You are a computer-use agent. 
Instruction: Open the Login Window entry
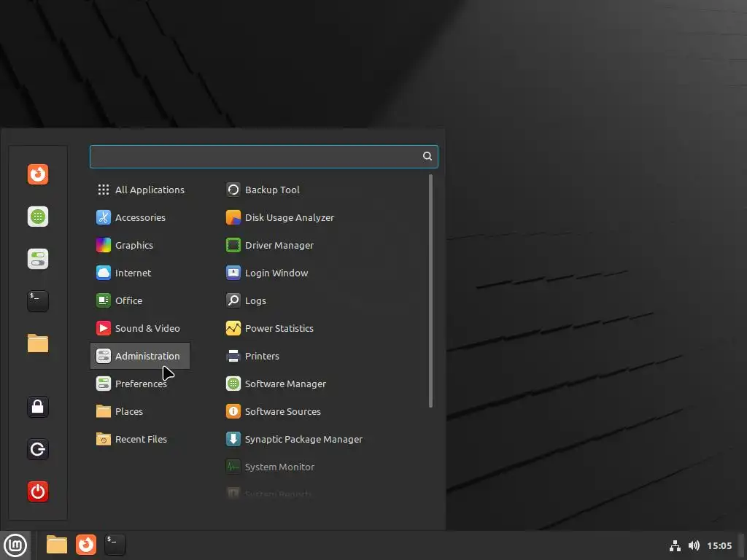tap(324, 273)
